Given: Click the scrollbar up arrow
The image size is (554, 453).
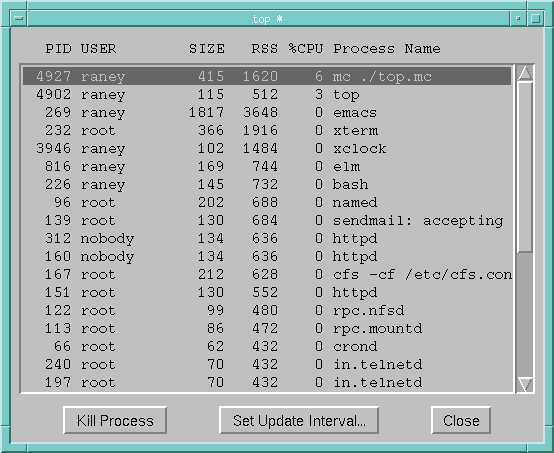Looking at the screenshot, I should pos(525,73).
